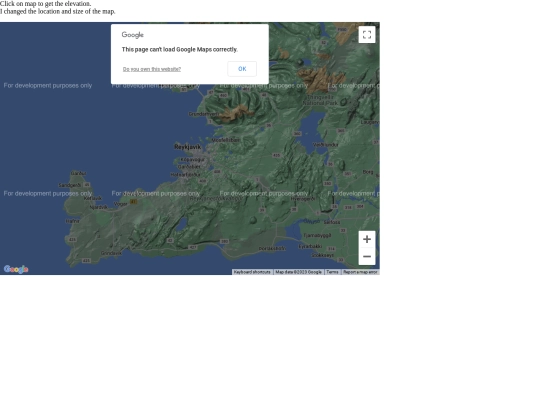Open Keyboard shortcuts

tap(252, 272)
